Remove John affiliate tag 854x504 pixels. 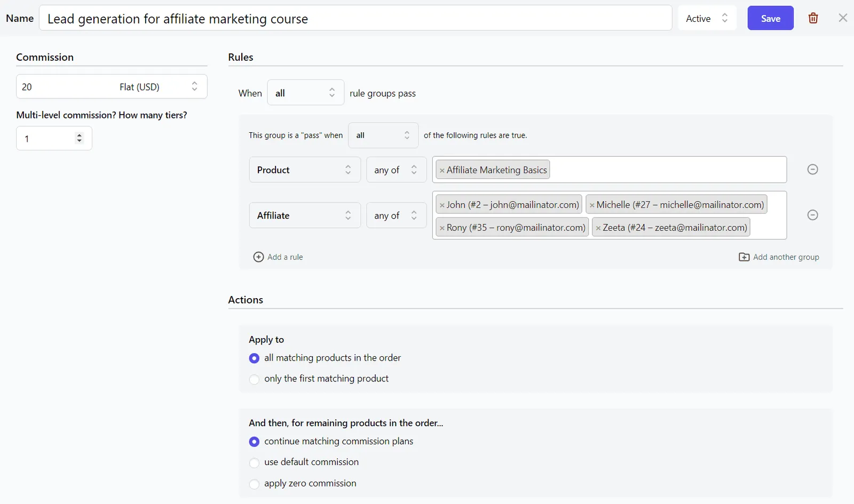pos(442,205)
